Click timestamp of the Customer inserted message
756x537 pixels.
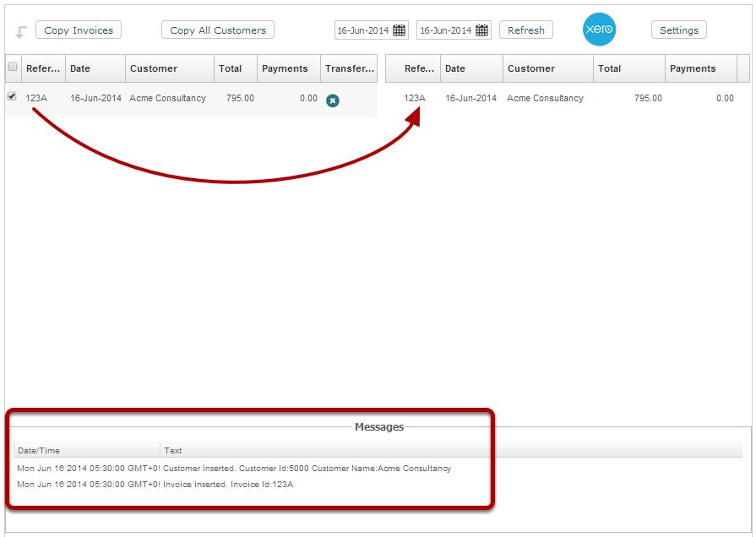[88, 468]
